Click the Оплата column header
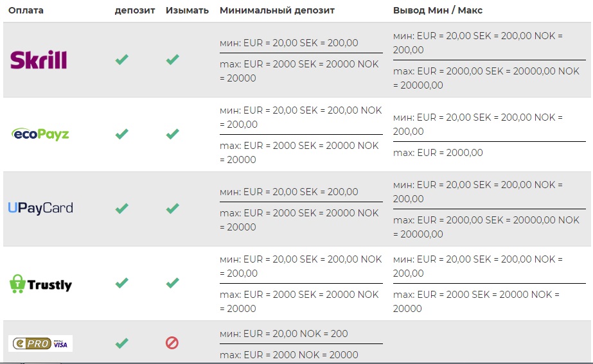The image size is (593, 364). (26, 10)
